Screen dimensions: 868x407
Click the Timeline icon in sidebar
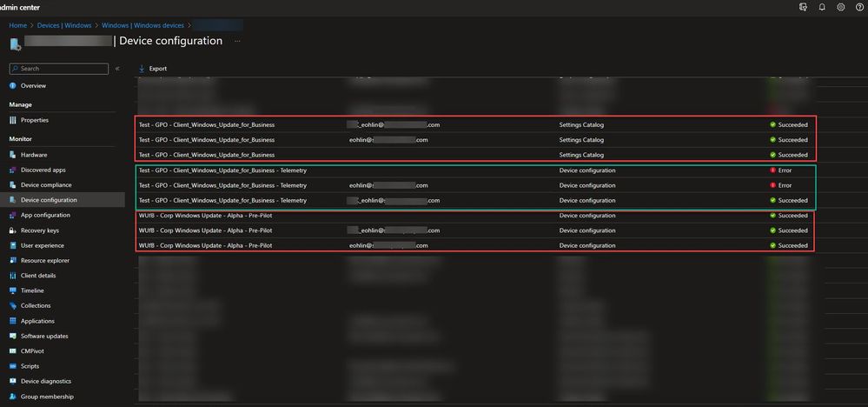coord(13,290)
